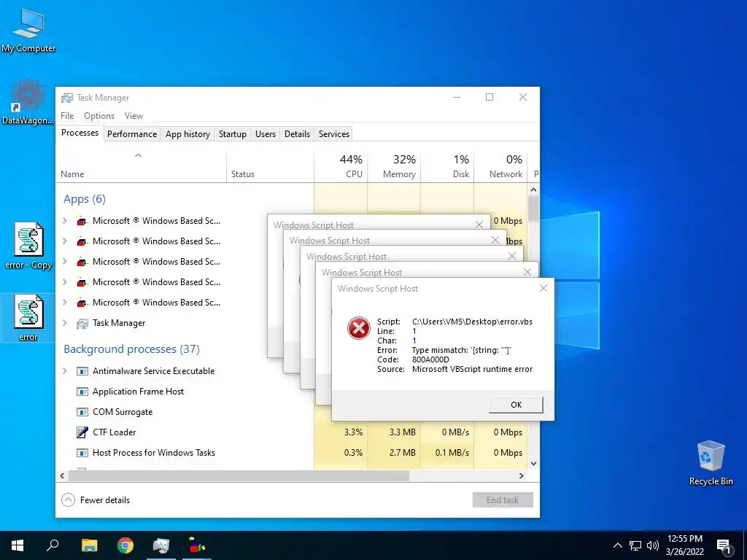Screen dimensions: 747x560
Task: Sort by the Status column header
Action: (270, 167)
